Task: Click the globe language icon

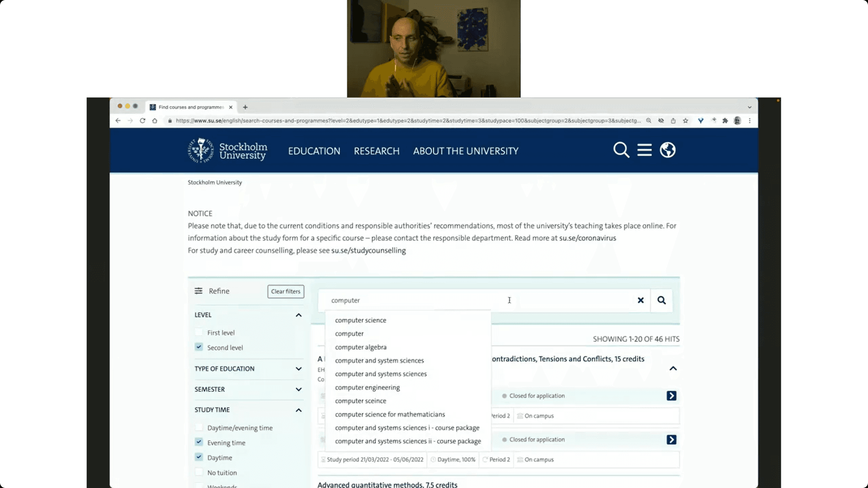Action: [x=667, y=150]
